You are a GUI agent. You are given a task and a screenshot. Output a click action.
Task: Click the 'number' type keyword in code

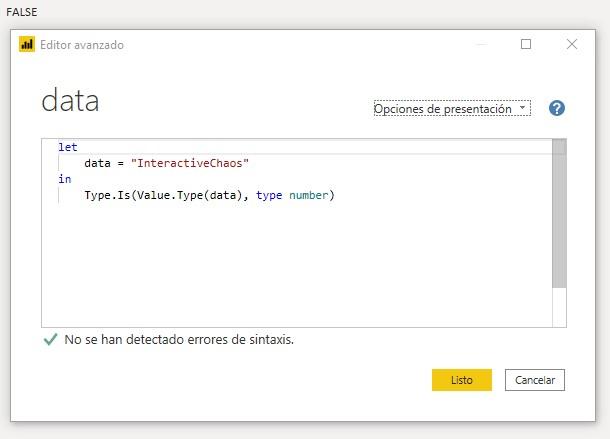pyautogui.click(x=311, y=195)
